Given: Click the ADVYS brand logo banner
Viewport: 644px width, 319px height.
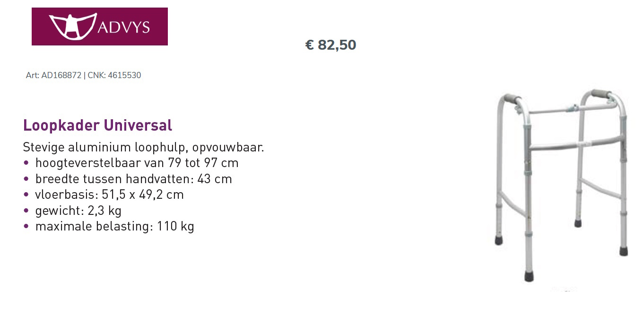Looking at the screenshot, I should pyautogui.click(x=100, y=27).
